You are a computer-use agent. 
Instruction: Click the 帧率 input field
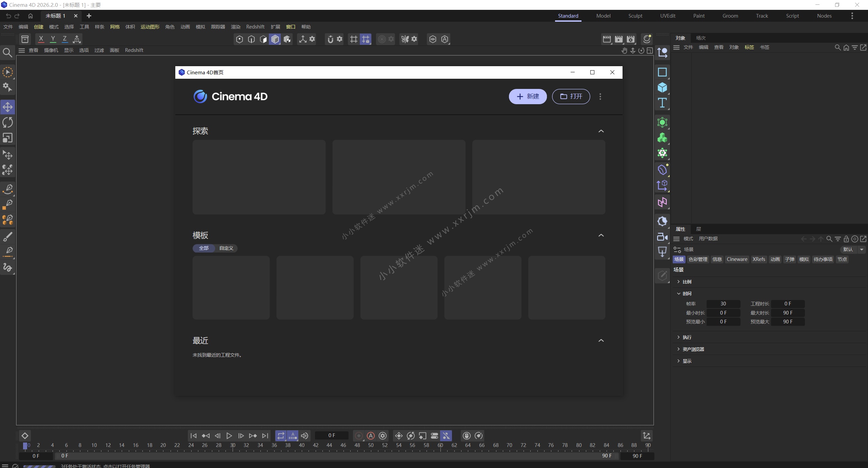click(x=723, y=304)
